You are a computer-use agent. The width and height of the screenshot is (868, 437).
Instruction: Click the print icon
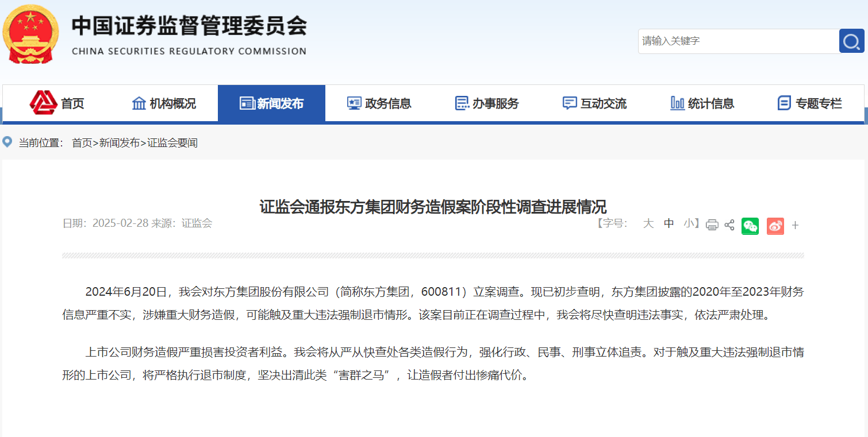pos(712,225)
